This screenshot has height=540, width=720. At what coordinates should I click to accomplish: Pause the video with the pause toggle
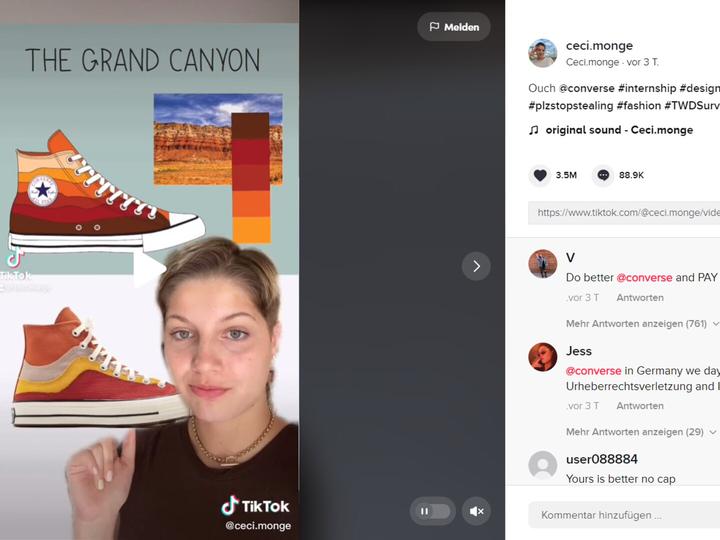click(433, 511)
